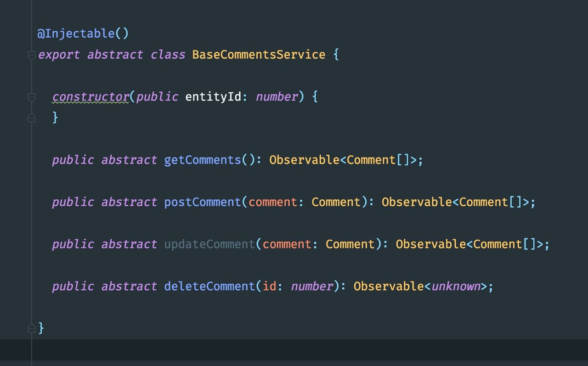Select the BaseCommentsService class name
Image resolution: width=588 pixels, height=366 pixels.
(259, 55)
